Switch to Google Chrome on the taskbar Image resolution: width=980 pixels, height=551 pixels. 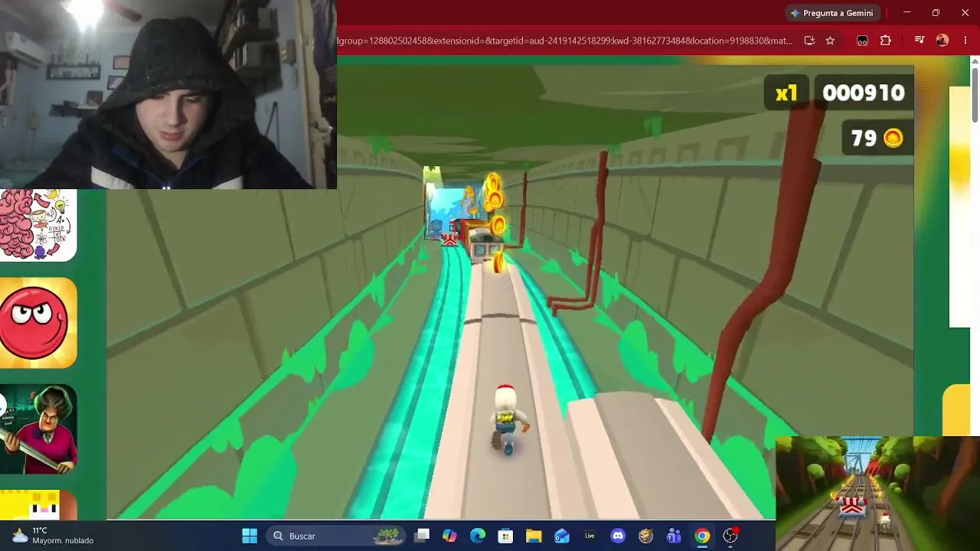pos(702,536)
